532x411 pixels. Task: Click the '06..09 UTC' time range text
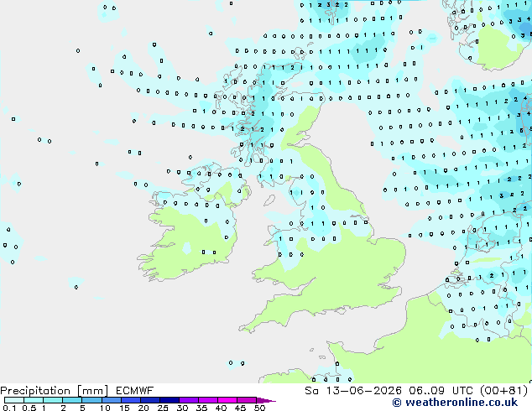pos(441,391)
